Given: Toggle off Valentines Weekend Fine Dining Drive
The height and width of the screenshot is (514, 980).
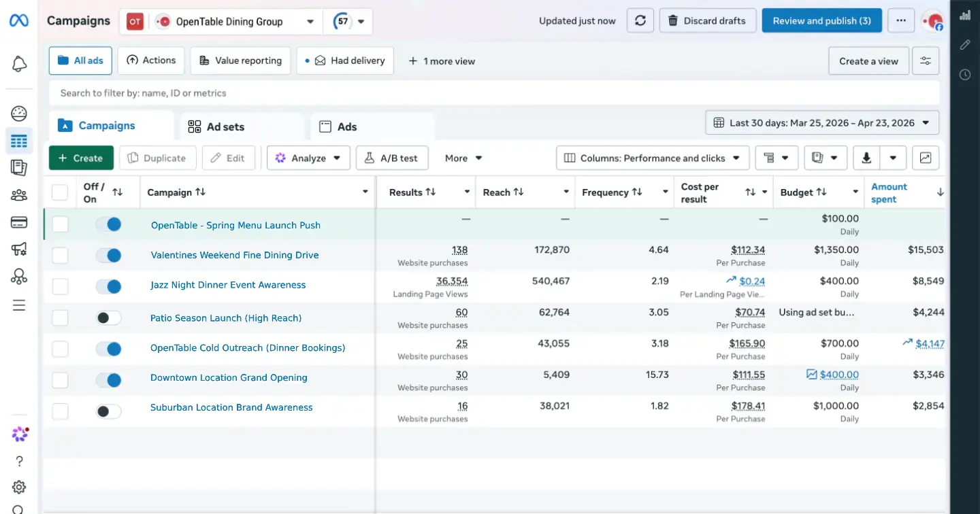Looking at the screenshot, I should [x=108, y=256].
